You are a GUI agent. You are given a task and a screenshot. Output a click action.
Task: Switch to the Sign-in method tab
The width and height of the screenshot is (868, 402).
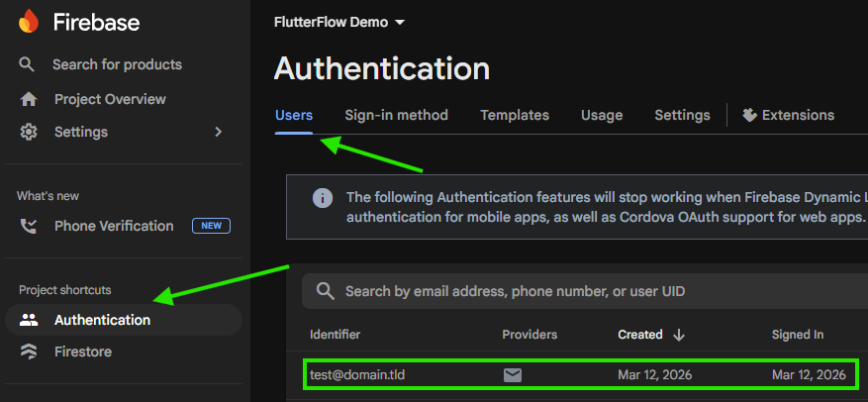(x=396, y=115)
